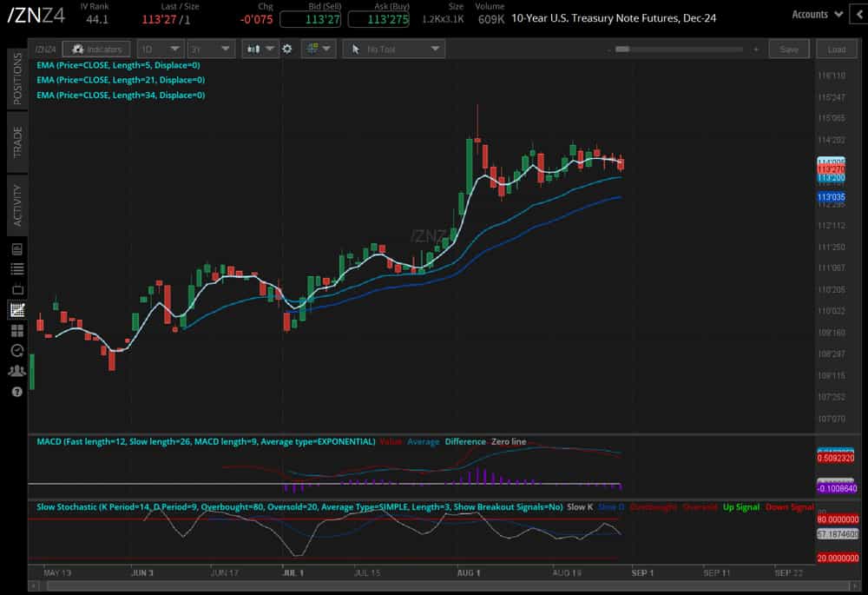Switch to the TRADE tab
The height and width of the screenshot is (595, 868).
pyautogui.click(x=16, y=136)
